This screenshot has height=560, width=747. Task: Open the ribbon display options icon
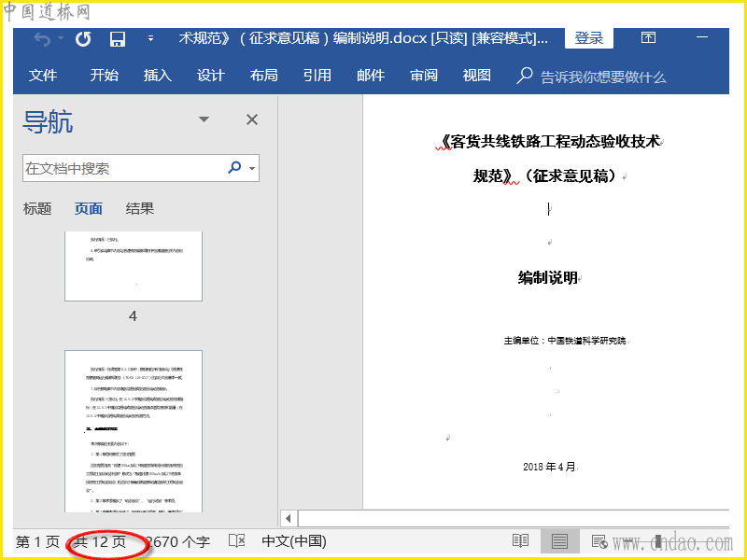point(648,38)
